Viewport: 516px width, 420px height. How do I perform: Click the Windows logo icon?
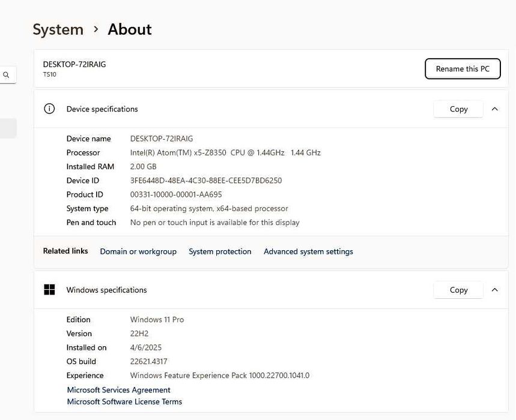click(x=49, y=290)
